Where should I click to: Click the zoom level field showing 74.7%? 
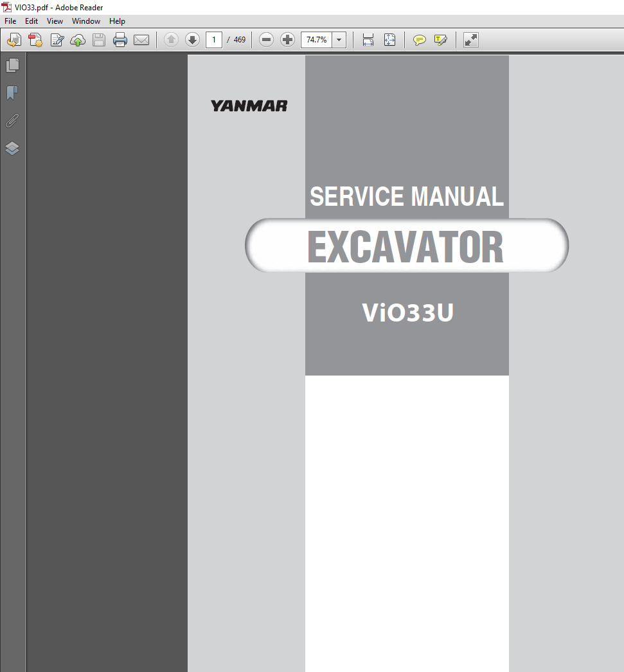click(316, 40)
